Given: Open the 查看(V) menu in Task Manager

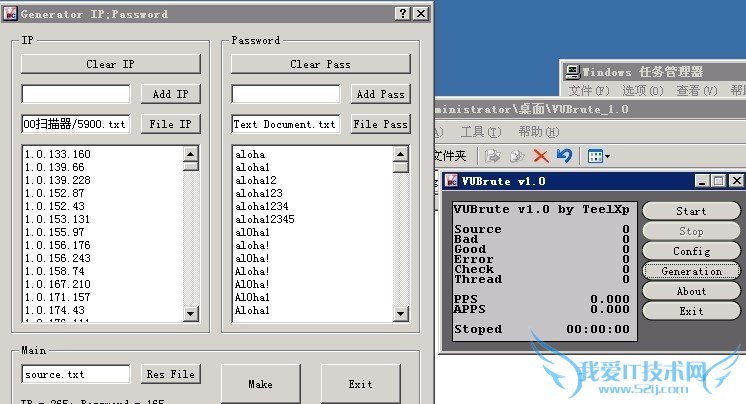Looking at the screenshot, I should (697, 90).
